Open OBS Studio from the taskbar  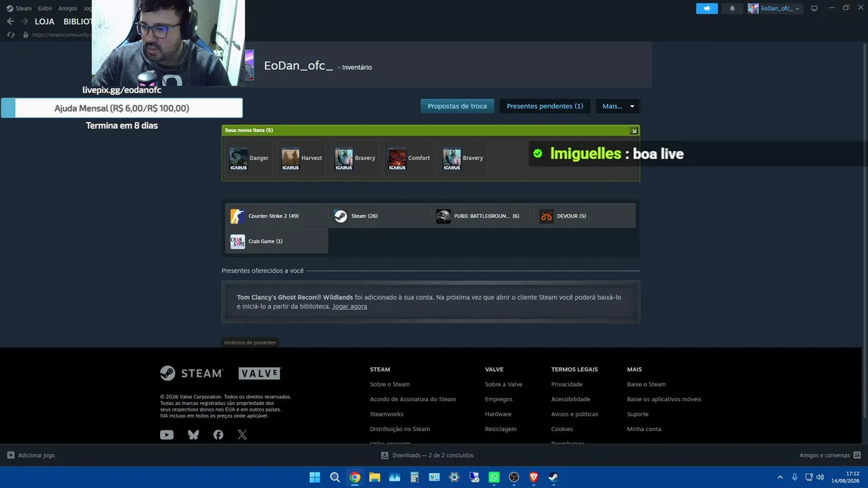(x=514, y=477)
